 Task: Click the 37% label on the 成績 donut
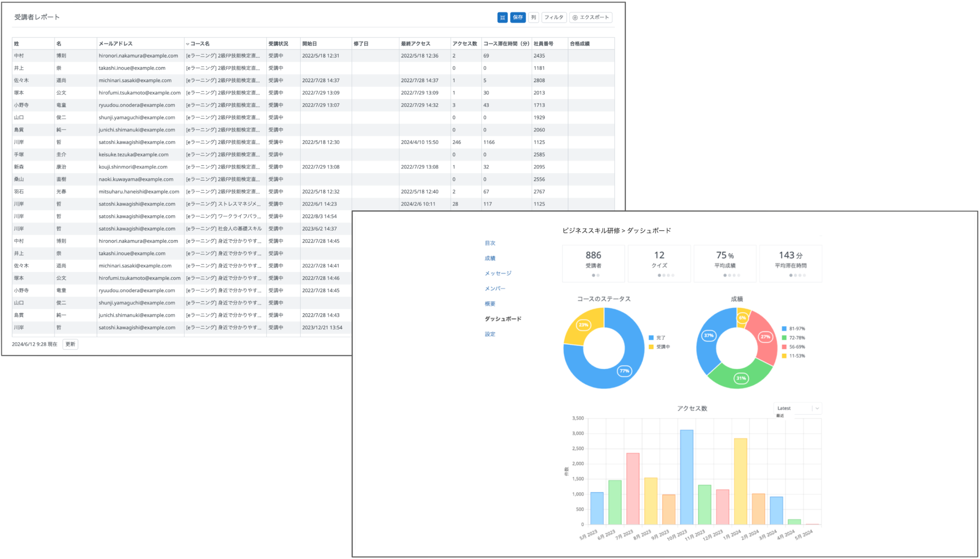click(x=709, y=336)
